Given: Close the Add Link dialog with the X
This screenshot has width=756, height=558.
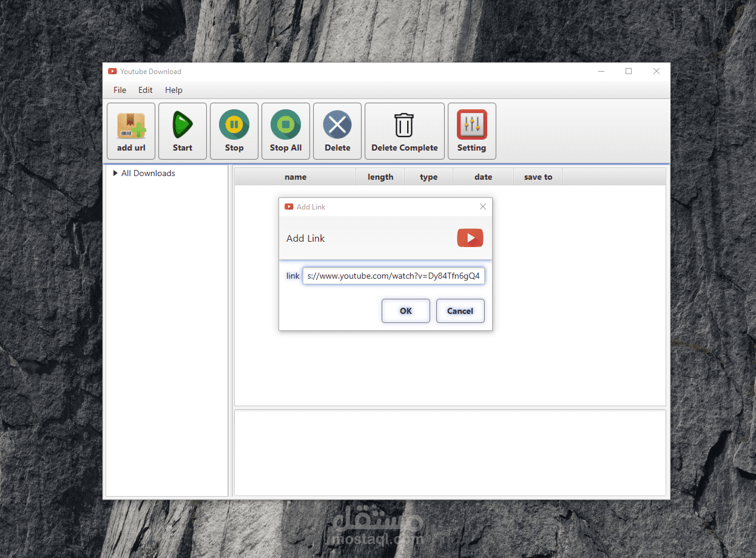Looking at the screenshot, I should [483, 206].
